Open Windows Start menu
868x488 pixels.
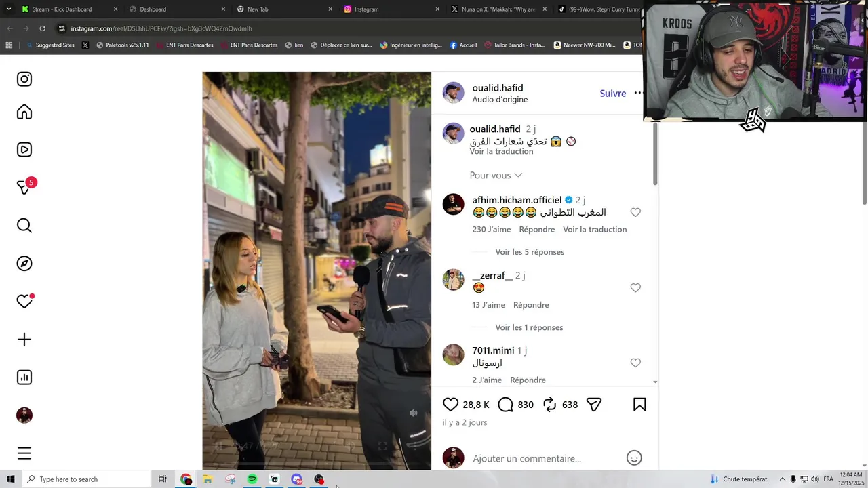point(10,479)
